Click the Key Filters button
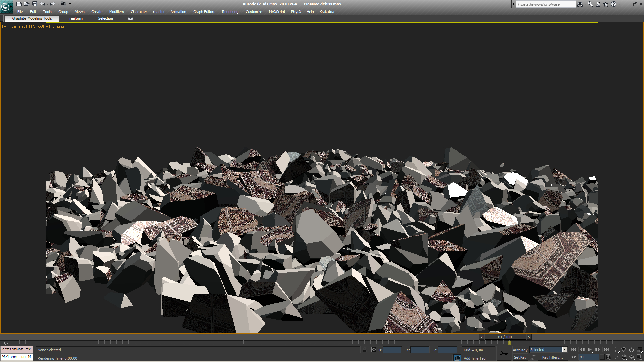This screenshot has height=362, width=644. tap(552, 357)
